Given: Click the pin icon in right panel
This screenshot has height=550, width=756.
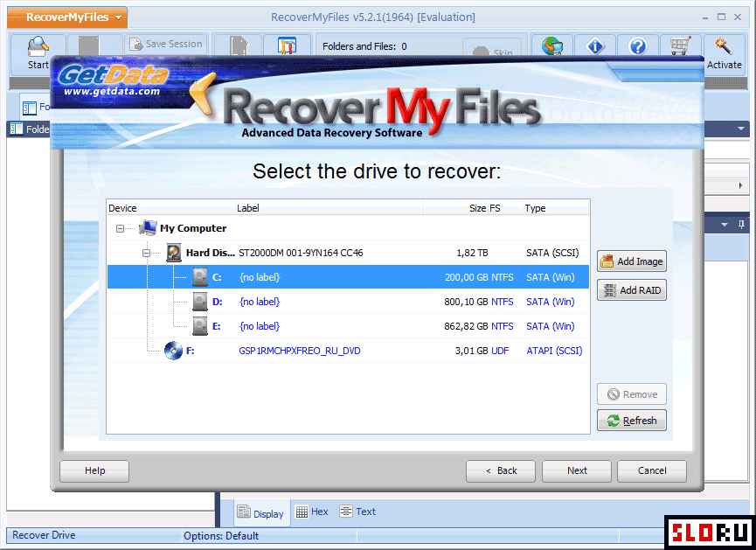Looking at the screenshot, I should pyautogui.click(x=741, y=225).
